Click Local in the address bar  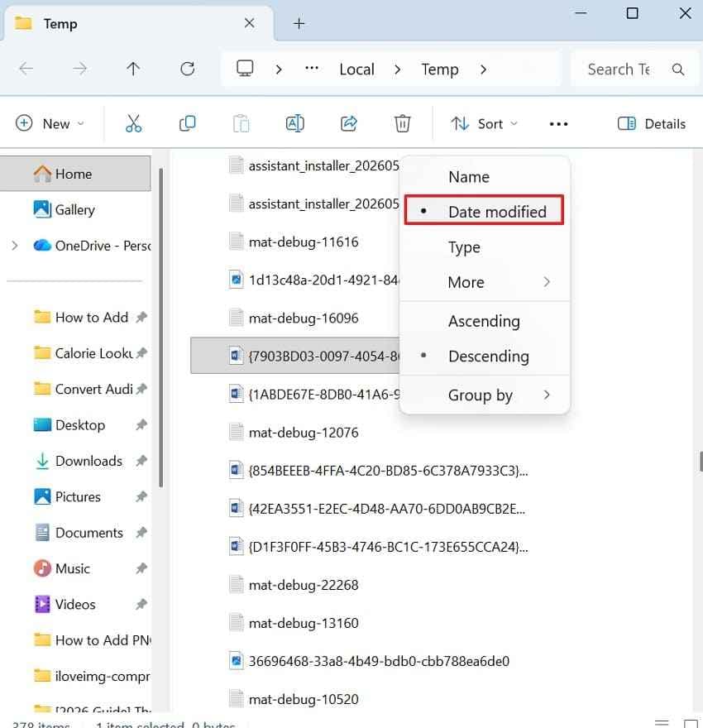click(356, 69)
